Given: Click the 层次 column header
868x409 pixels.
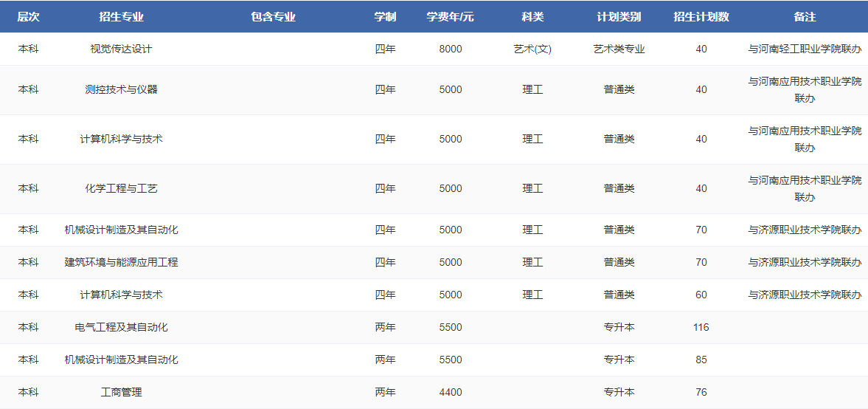Looking at the screenshot, I should [x=28, y=16].
